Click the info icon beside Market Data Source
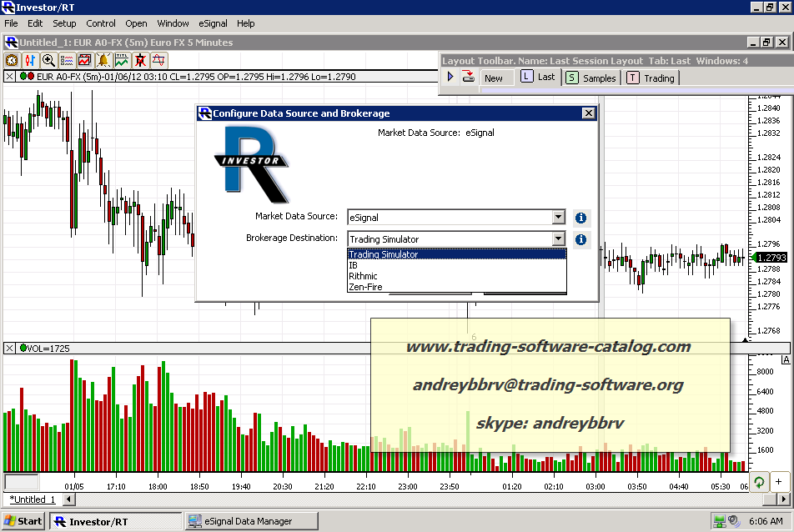This screenshot has width=794, height=532. [581, 218]
